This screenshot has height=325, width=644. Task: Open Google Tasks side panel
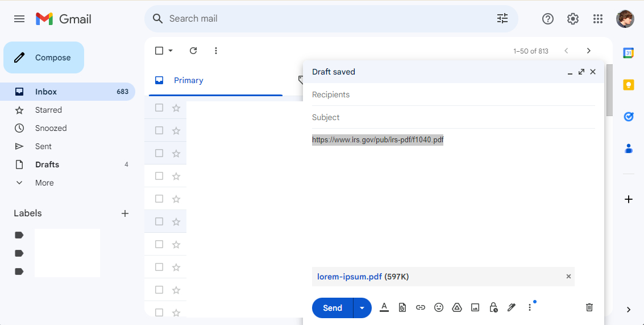click(x=629, y=117)
